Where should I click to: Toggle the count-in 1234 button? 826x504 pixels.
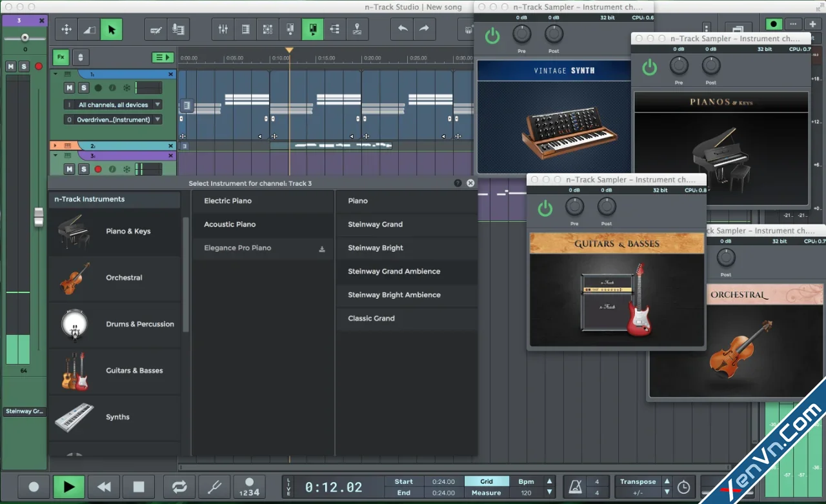tap(249, 487)
